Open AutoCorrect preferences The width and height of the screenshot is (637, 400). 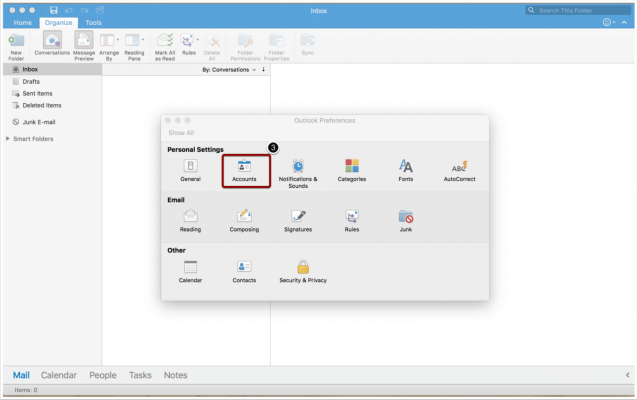pos(459,170)
